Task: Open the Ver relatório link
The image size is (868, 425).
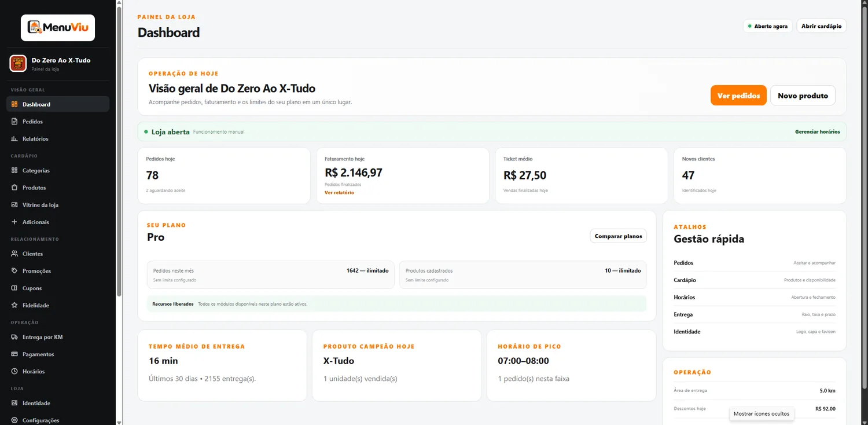Action: pos(339,192)
